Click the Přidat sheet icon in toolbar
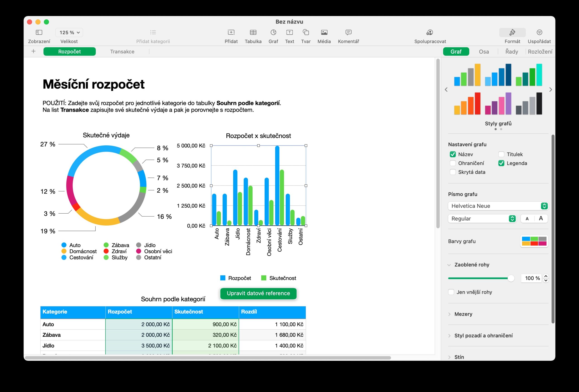This screenshot has height=392, width=579. coord(231,32)
